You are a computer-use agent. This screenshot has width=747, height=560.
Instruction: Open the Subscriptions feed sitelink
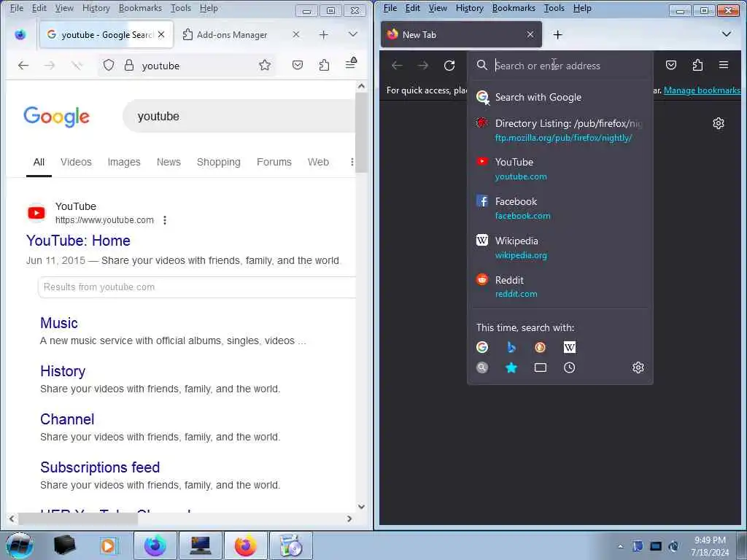tap(100, 467)
